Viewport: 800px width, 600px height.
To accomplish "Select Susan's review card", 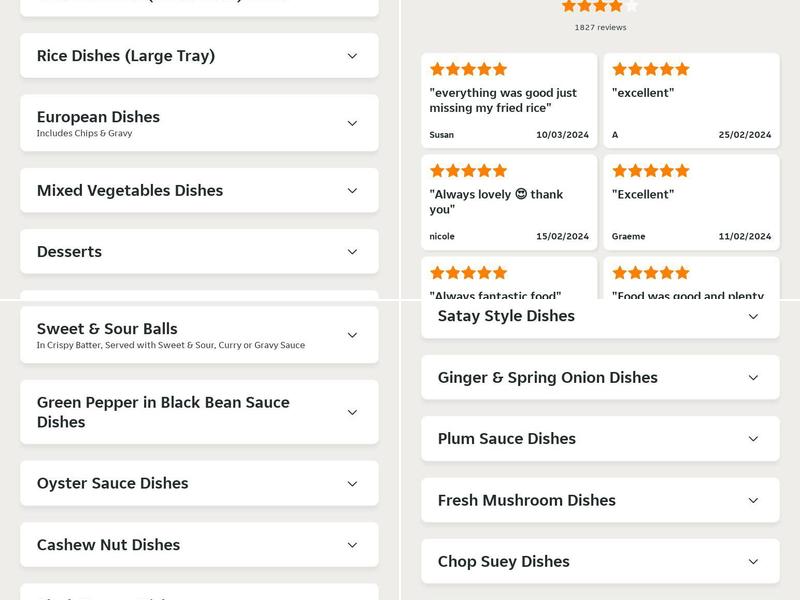I will [x=510, y=99].
